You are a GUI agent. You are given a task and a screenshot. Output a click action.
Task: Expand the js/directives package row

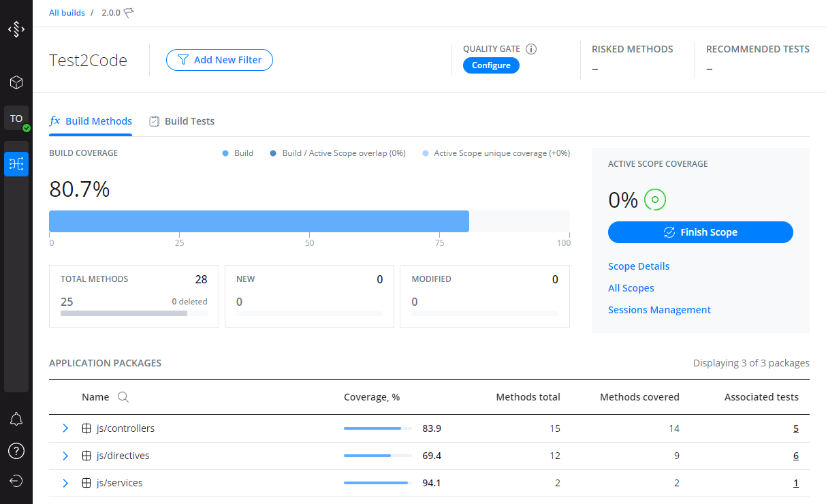[x=66, y=456]
